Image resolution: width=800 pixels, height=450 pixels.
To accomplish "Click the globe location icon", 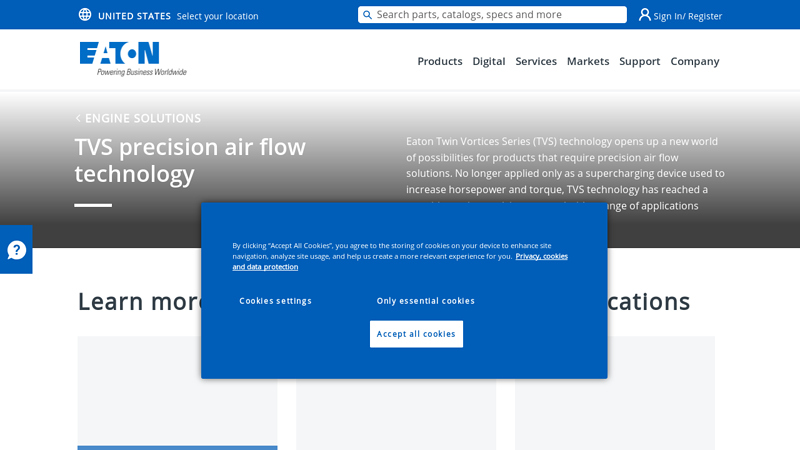I will 85,15.
